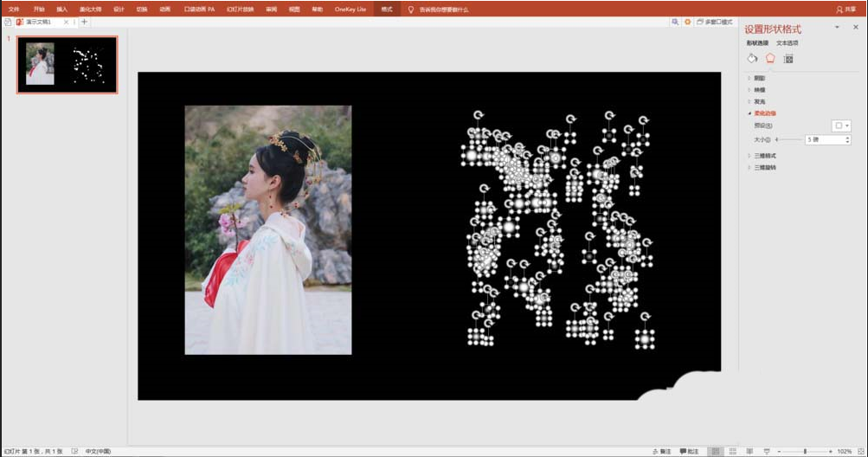
Task: Open the 动画 (Animations) ribbon tab
Action: point(165,10)
